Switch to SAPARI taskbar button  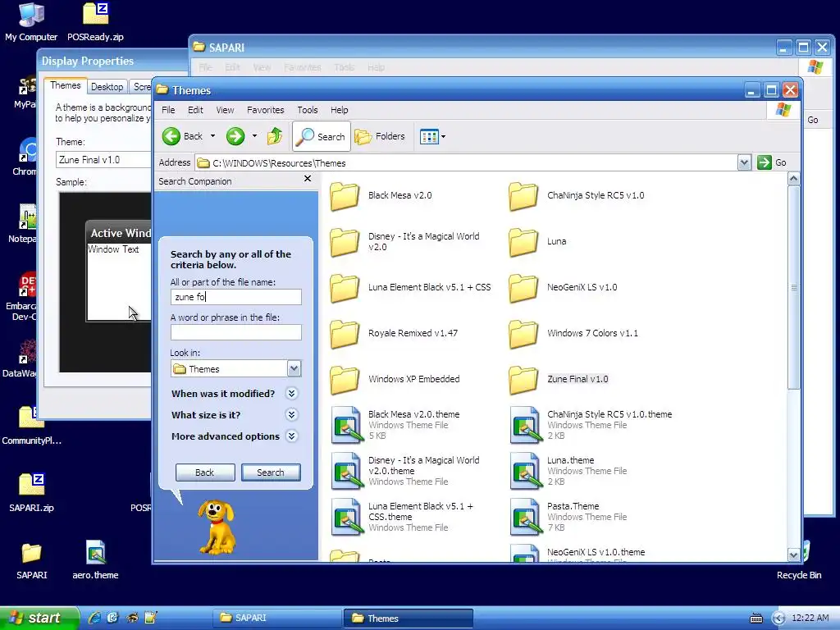tap(277, 618)
